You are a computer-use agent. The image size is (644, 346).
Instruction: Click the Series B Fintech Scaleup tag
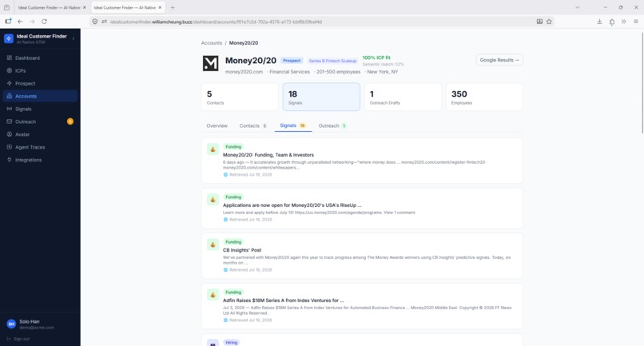tap(332, 61)
